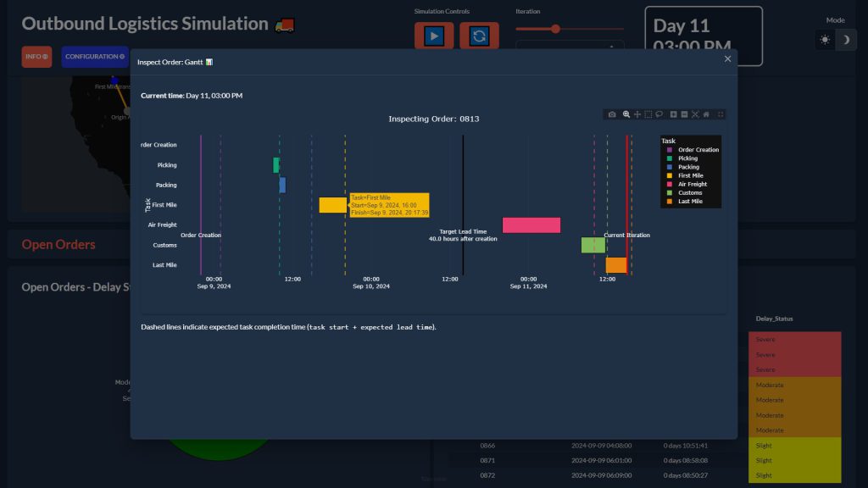
Task: Adjust the Iteration slider handle
Action: point(555,29)
